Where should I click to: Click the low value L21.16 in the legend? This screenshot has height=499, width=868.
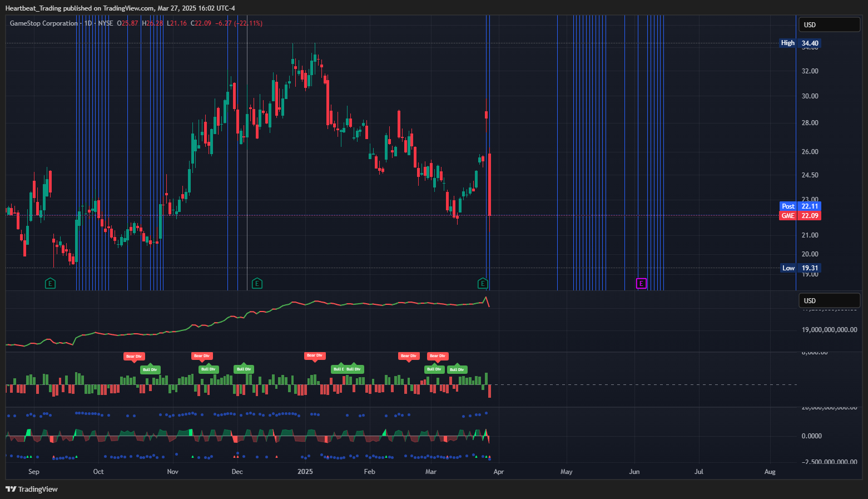pyautogui.click(x=177, y=23)
